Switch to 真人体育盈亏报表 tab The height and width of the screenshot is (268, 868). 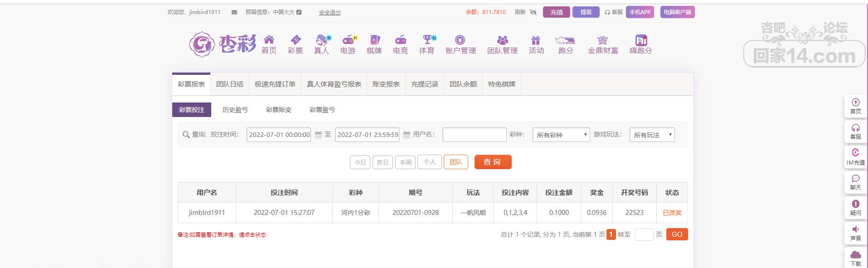pyautogui.click(x=334, y=84)
